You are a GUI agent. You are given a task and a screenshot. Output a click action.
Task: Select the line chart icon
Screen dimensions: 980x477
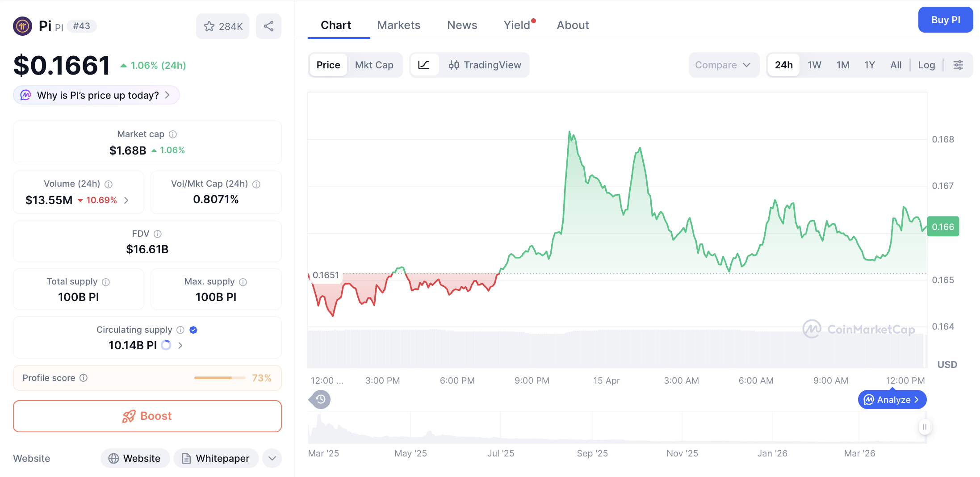click(x=425, y=65)
